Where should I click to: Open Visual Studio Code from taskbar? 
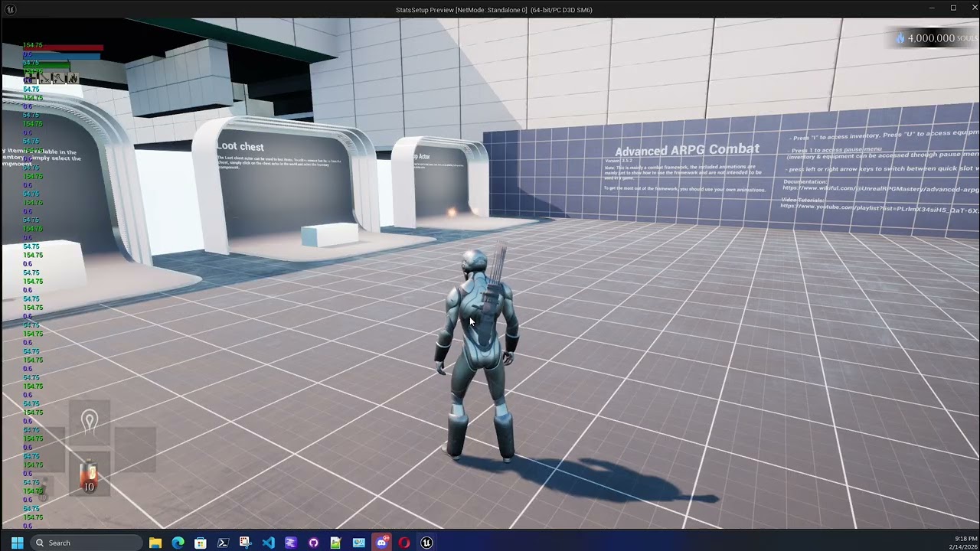click(x=268, y=543)
